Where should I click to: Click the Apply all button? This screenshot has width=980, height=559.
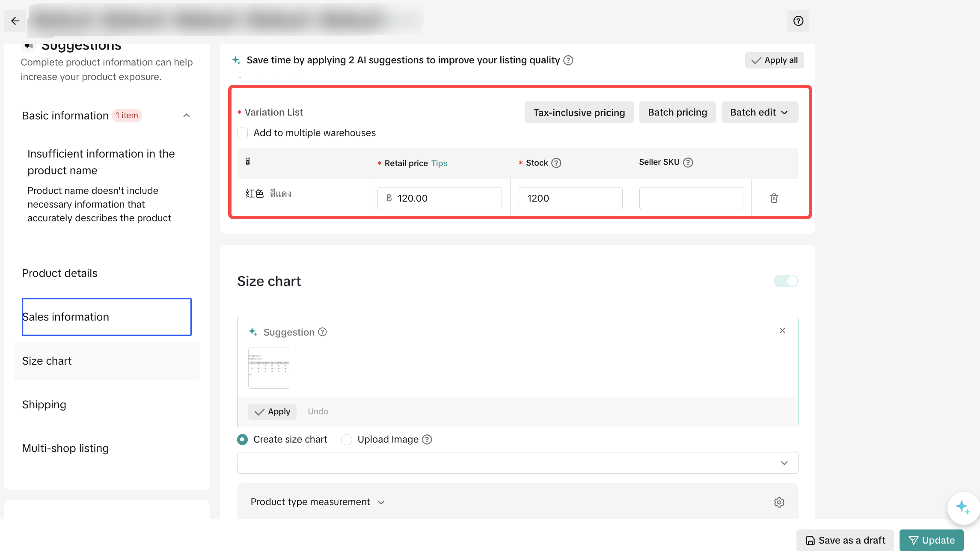774,60
